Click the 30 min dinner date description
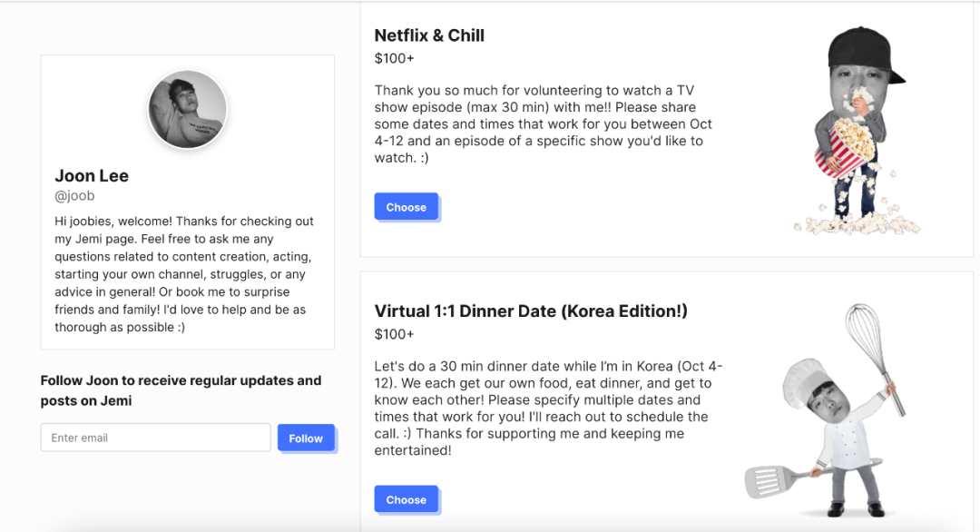 click(548, 409)
